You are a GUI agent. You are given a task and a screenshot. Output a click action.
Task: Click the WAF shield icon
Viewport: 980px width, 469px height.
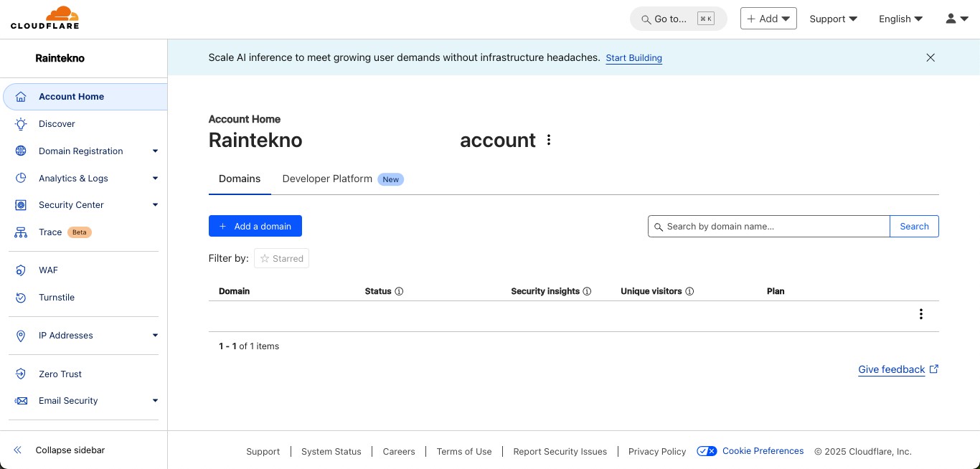click(22, 270)
